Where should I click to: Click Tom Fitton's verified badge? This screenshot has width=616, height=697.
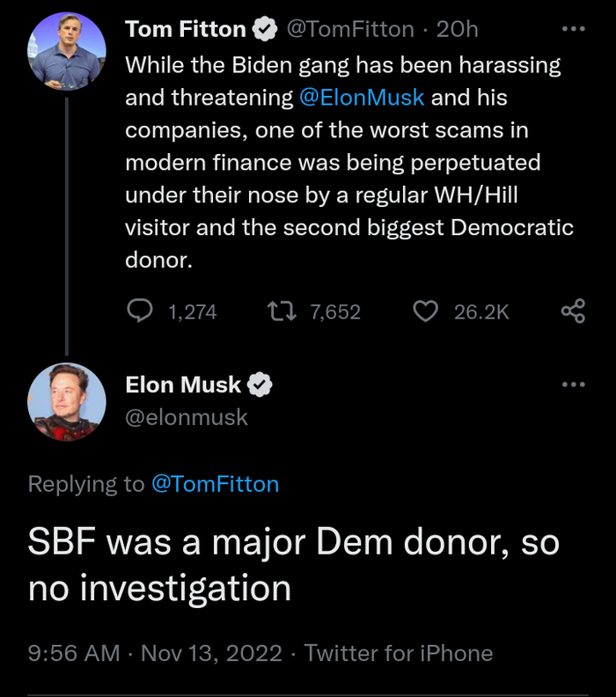click(x=263, y=29)
